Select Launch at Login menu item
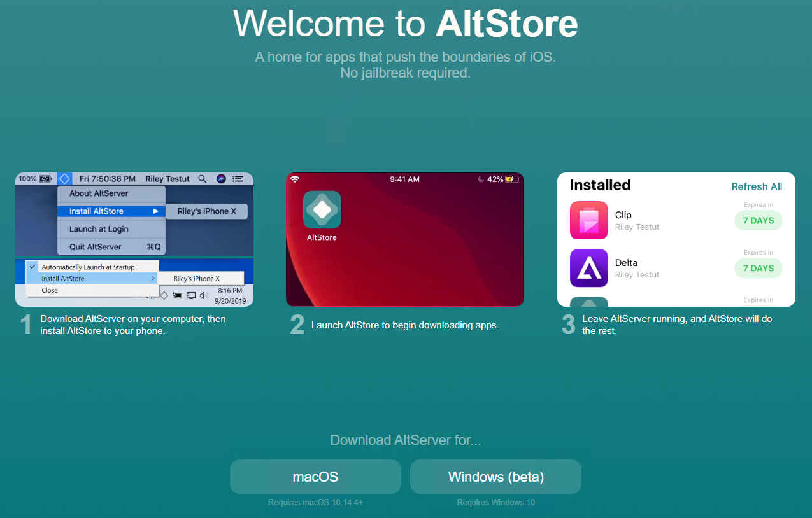 tap(111, 229)
